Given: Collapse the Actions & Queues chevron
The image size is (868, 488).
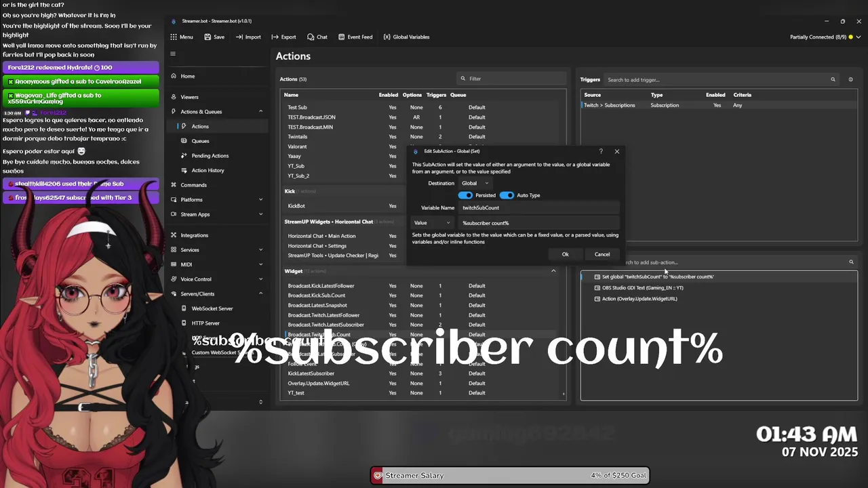Looking at the screenshot, I should [x=260, y=112].
